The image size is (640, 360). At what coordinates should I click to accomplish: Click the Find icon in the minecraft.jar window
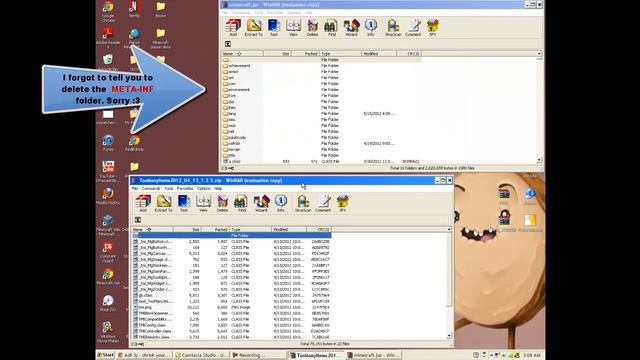pyautogui.click(x=331, y=28)
